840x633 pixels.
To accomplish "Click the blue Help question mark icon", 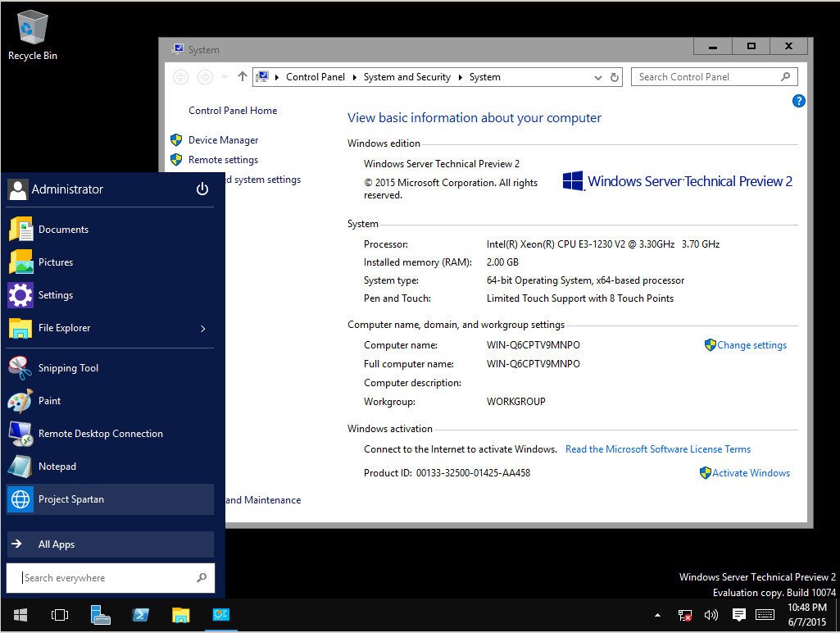I will 799,101.
